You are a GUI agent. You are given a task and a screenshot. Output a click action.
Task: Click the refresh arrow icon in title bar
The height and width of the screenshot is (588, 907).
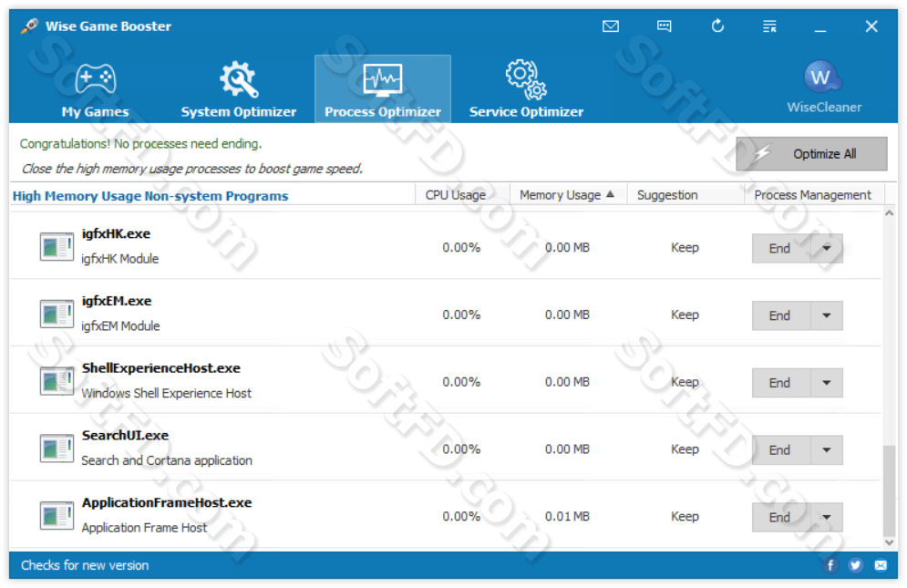coord(717,26)
